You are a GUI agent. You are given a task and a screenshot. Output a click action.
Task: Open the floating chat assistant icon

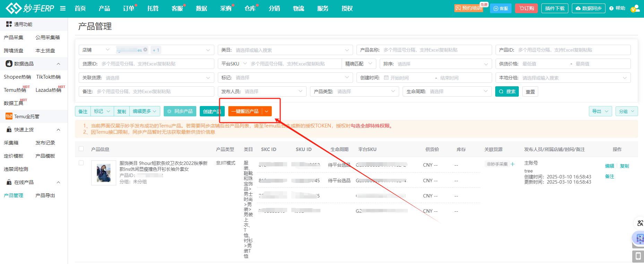pos(639,238)
